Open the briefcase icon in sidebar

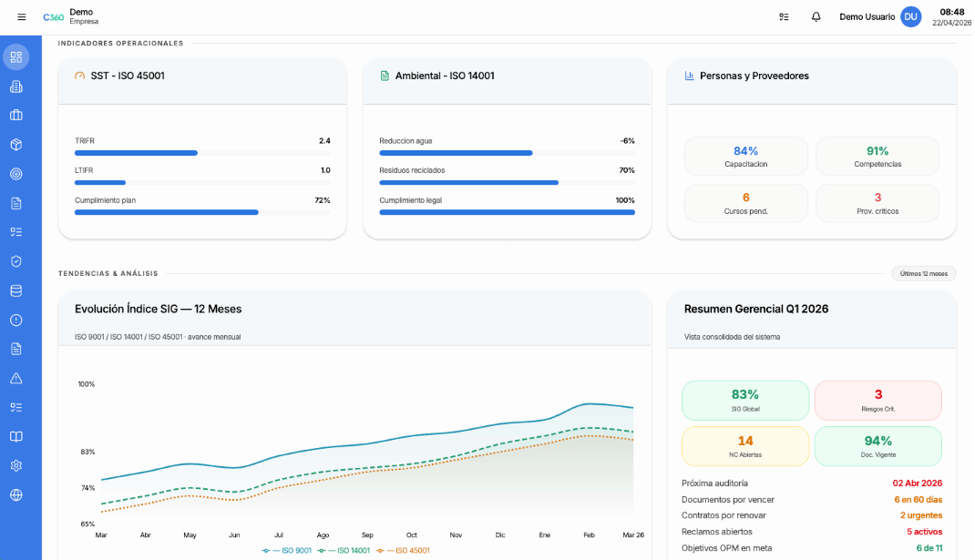point(15,116)
